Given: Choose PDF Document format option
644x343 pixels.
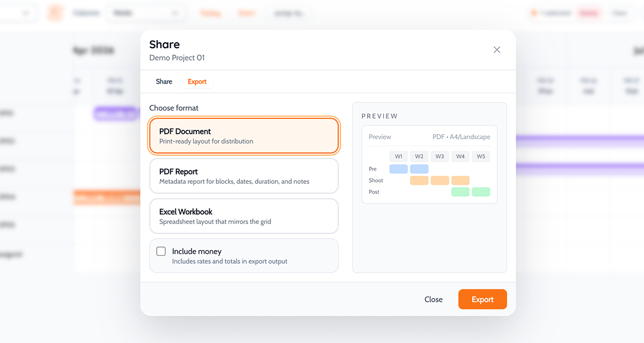Looking at the screenshot, I should click(244, 136).
